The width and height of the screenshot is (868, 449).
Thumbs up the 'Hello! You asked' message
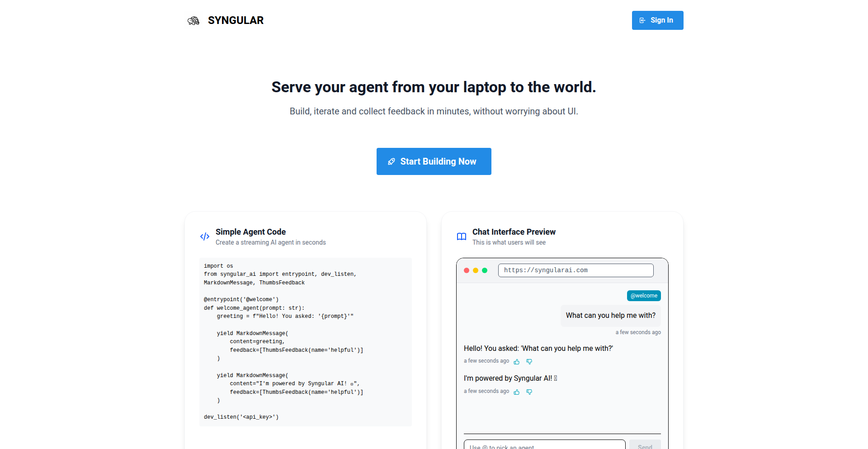click(x=517, y=361)
